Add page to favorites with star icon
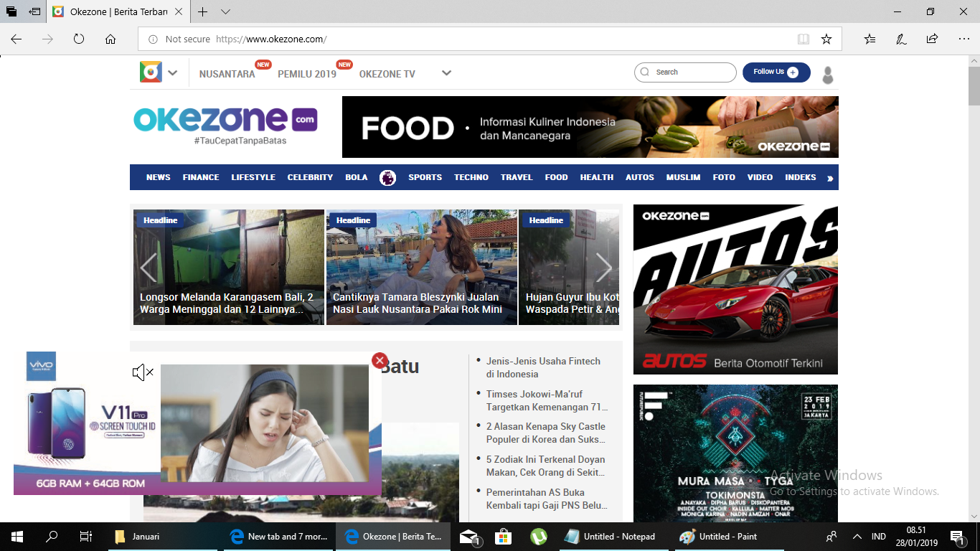Viewport: 980px width, 551px height. tap(826, 39)
